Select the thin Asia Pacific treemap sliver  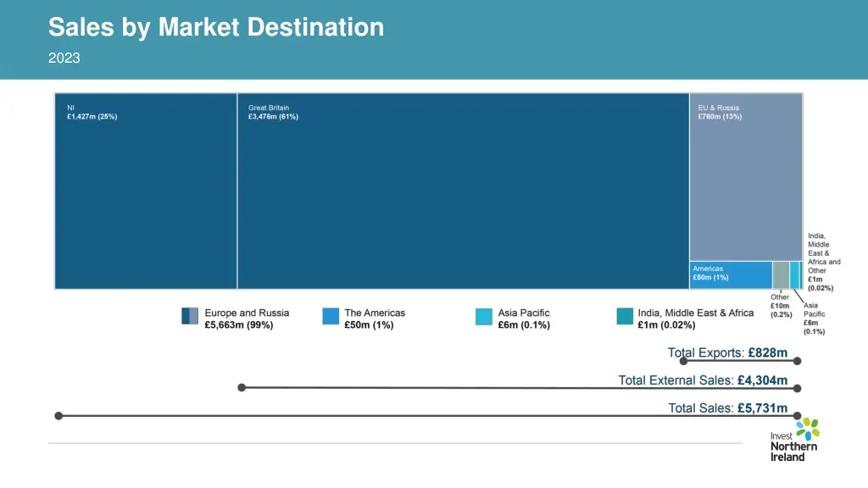(x=794, y=274)
